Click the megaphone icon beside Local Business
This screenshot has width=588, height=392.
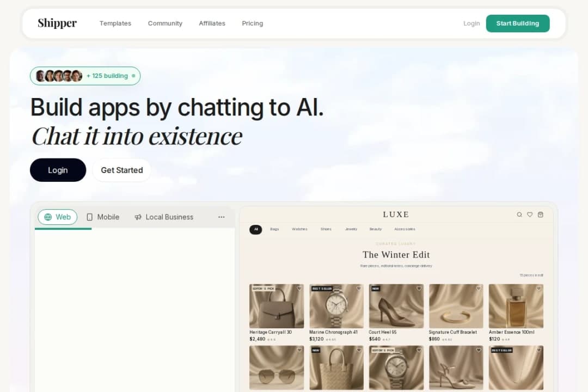(138, 217)
